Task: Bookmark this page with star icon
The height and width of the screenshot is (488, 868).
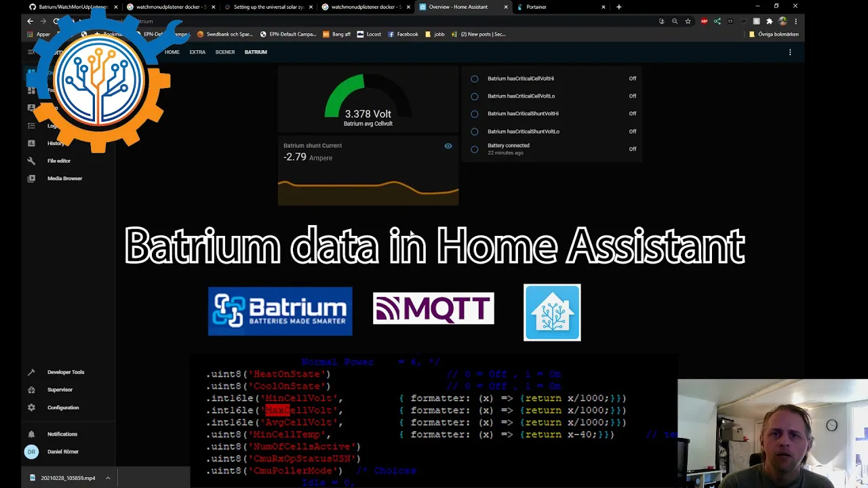Action: [x=688, y=21]
